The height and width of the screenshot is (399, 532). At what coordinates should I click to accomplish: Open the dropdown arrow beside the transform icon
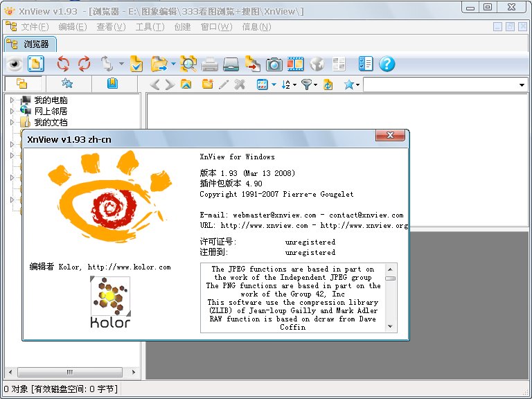click(121, 64)
